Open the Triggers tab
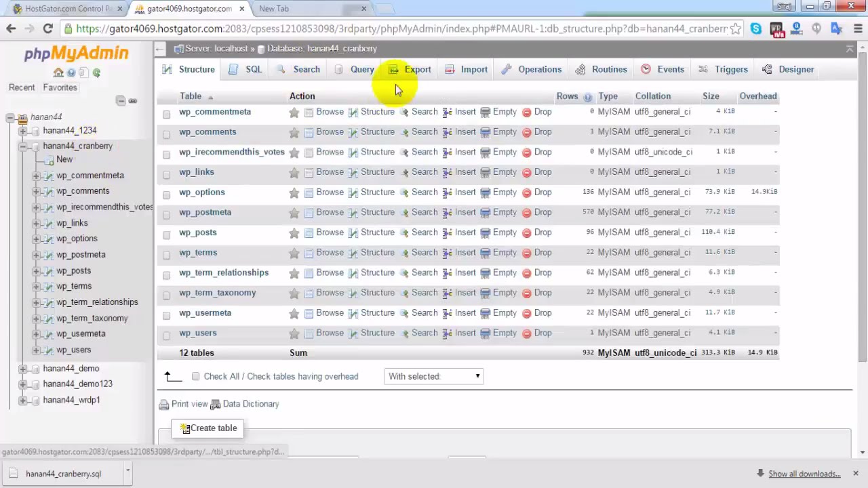This screenshot has height=488, width=868. [723, 69]
